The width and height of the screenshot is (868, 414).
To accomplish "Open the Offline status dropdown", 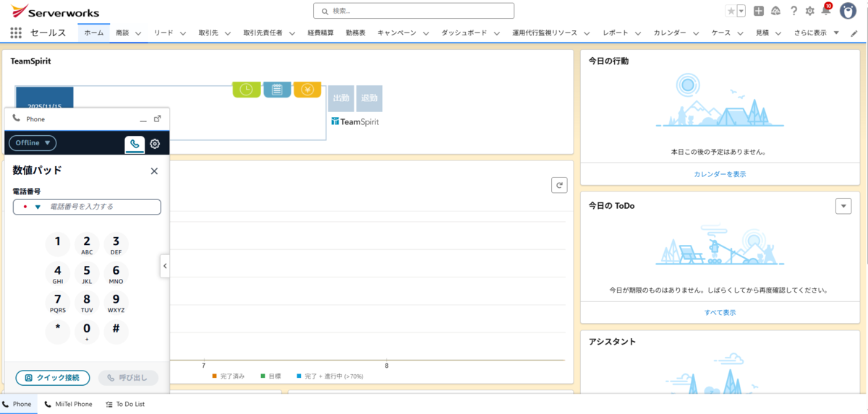I will tap(33, 143).
